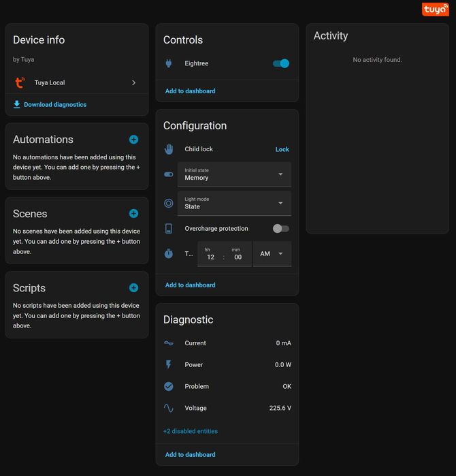Click the 0 mA current value

tap(283, 343)
